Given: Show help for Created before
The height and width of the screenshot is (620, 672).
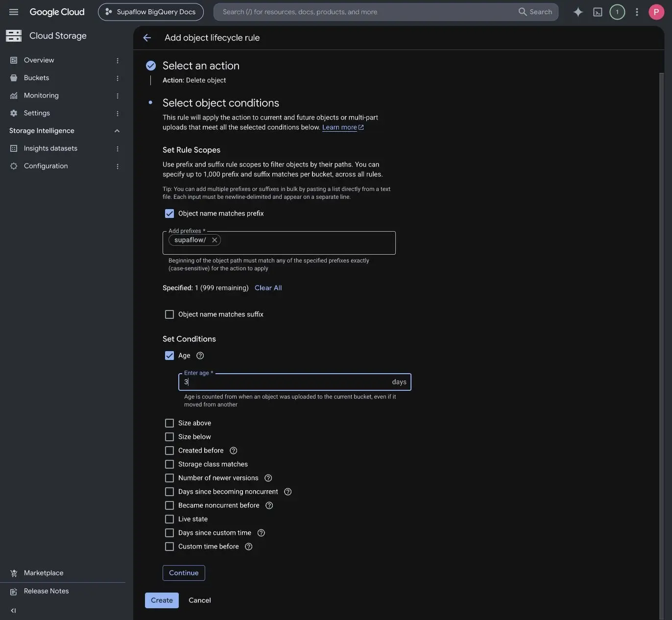Looking at the screenshot, I should (234, 451).
